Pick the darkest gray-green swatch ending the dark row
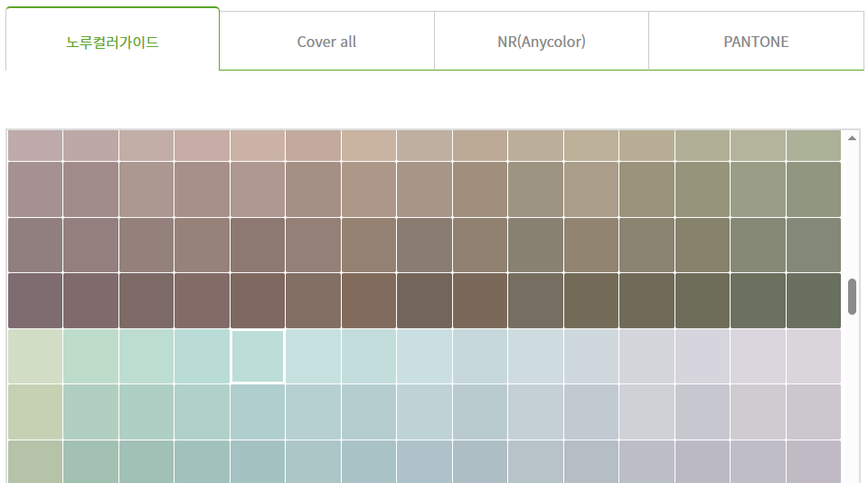The image size is (868, 483). (x=813, y=301)
